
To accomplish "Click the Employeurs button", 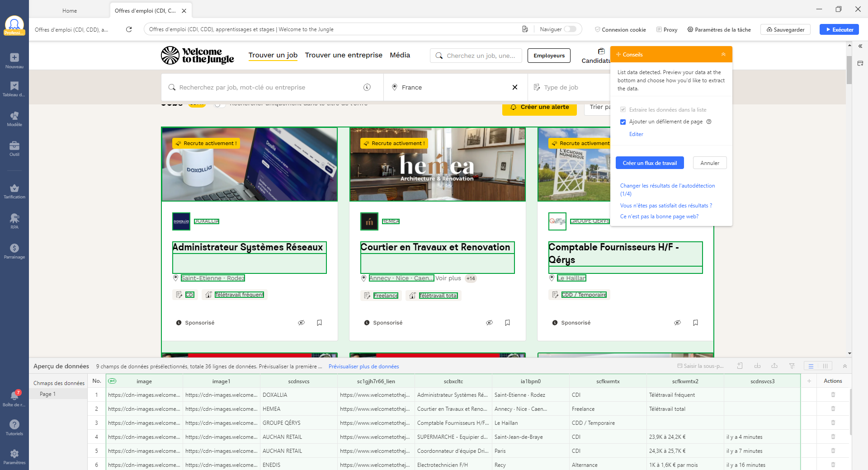I will 549,56.
